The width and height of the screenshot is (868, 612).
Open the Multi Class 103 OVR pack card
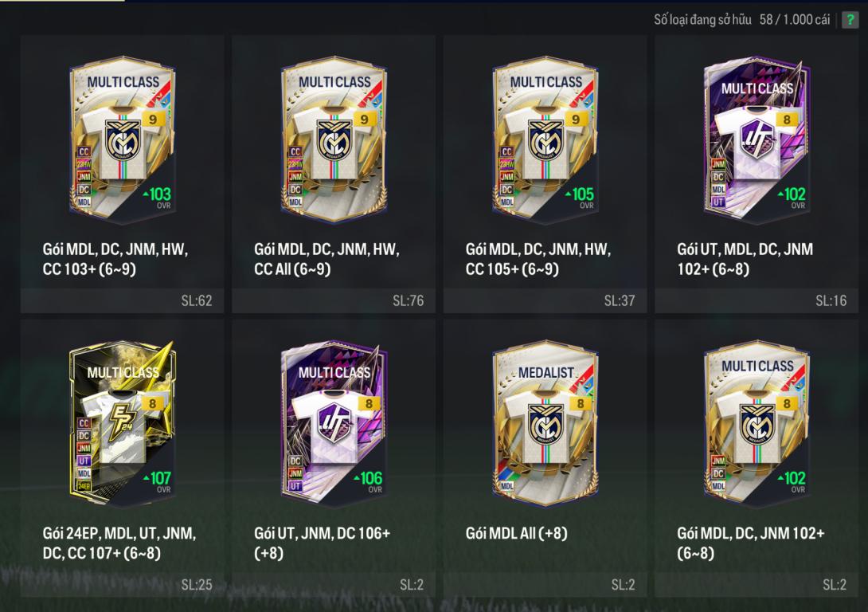(123, 139)
